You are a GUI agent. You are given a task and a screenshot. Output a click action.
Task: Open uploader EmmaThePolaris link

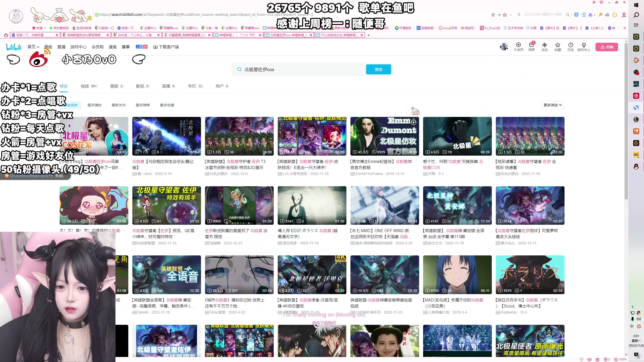coord(369,174)
